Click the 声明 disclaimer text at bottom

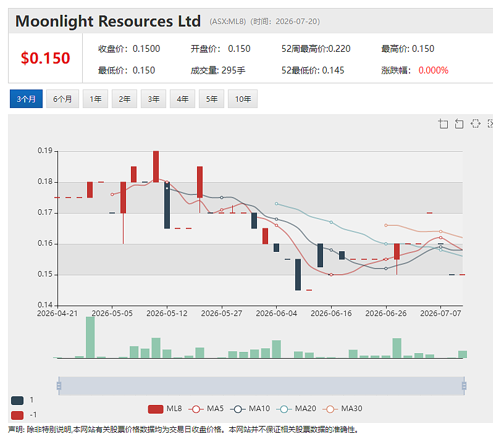point(183,430)
